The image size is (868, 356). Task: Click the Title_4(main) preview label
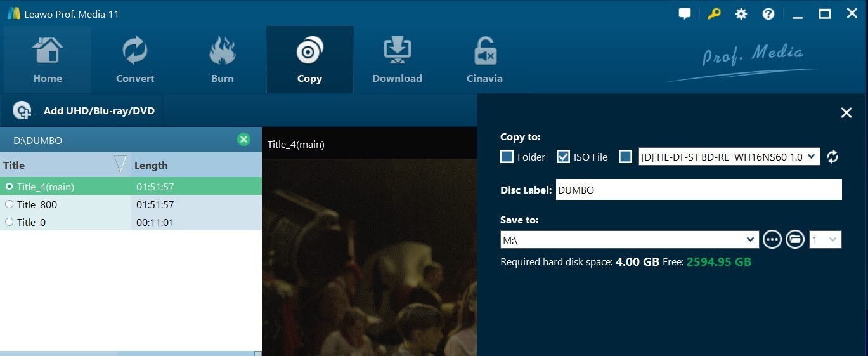296,144
